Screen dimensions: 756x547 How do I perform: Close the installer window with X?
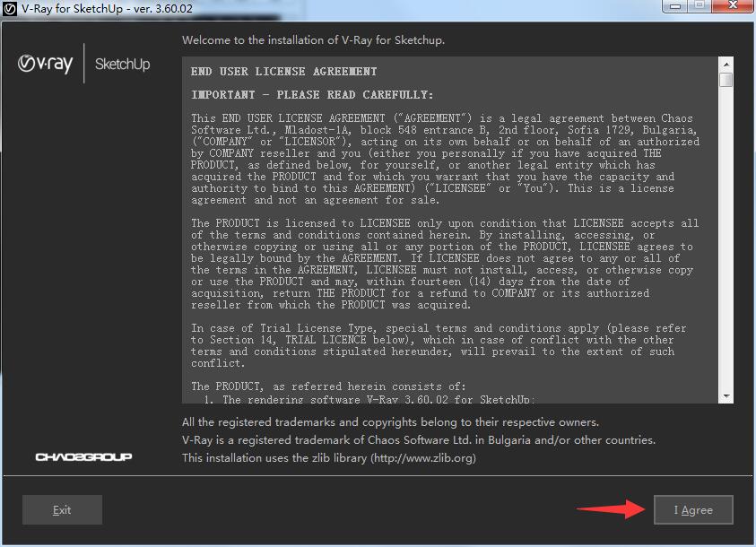pos(733,6)
